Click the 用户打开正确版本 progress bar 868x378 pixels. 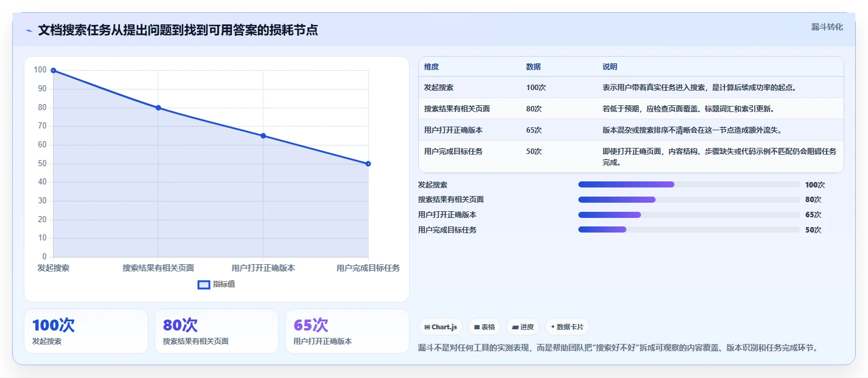pos(689,215)
